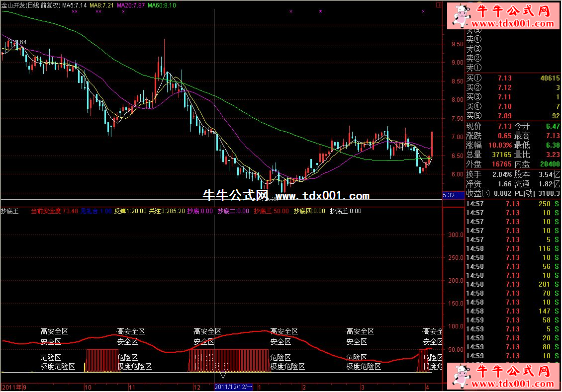The width and height of the screenshot is (562, 392).
Task: Click the 卖③ ask row label
Action: pos(474,49)
